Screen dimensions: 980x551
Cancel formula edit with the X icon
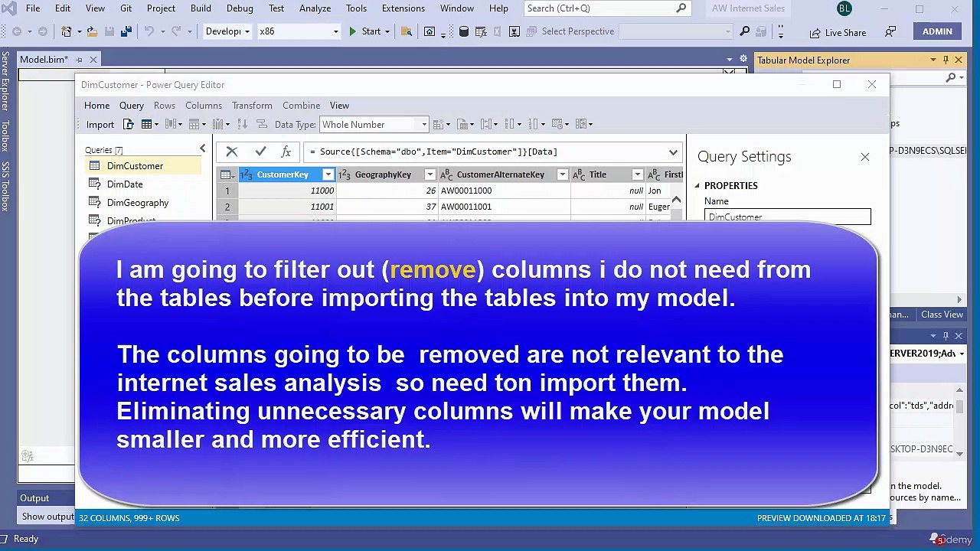232,152
